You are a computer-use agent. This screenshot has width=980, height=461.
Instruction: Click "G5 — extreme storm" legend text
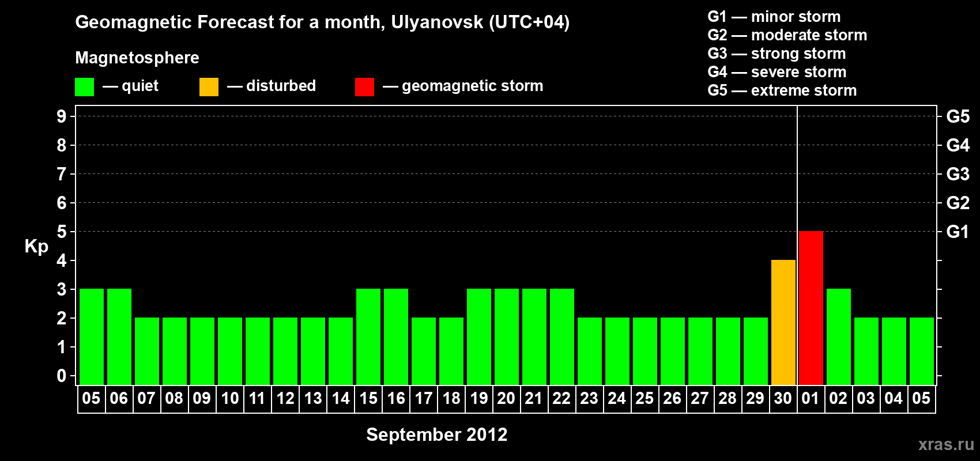(782, 90)
